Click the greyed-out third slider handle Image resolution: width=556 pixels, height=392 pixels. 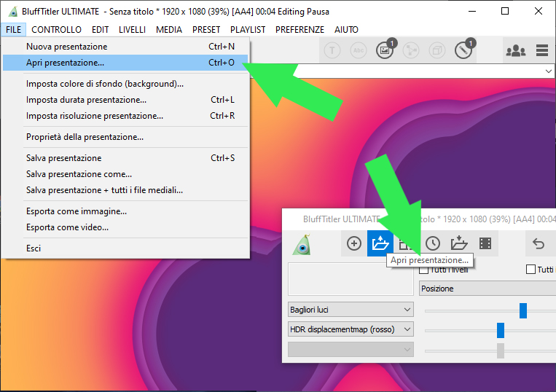[501, 351]
